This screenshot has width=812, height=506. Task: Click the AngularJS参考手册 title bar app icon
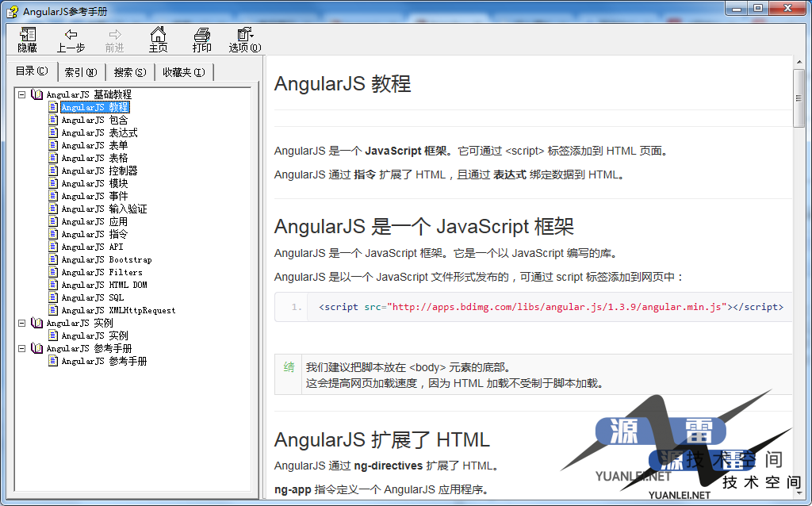click(x=13, y=11)
